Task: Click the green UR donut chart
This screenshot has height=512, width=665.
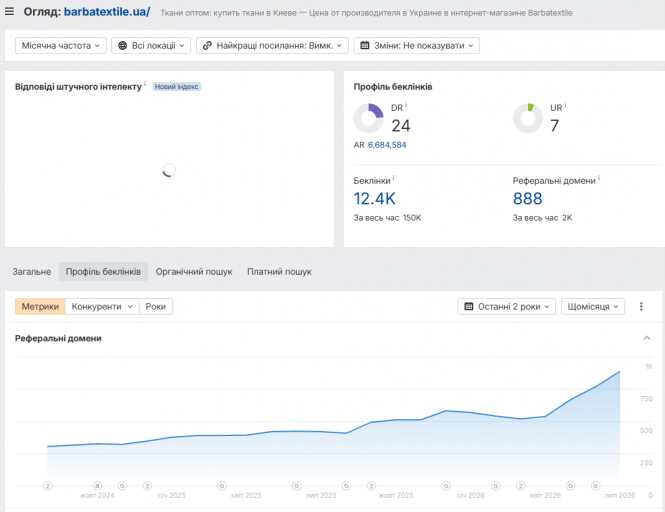Action: click(x=528, y=118)
